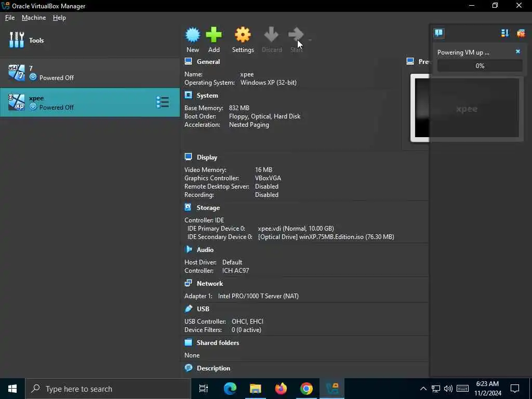Open the File menu
The height and width of the screenshot is (399, 532).
coord(10,18)
